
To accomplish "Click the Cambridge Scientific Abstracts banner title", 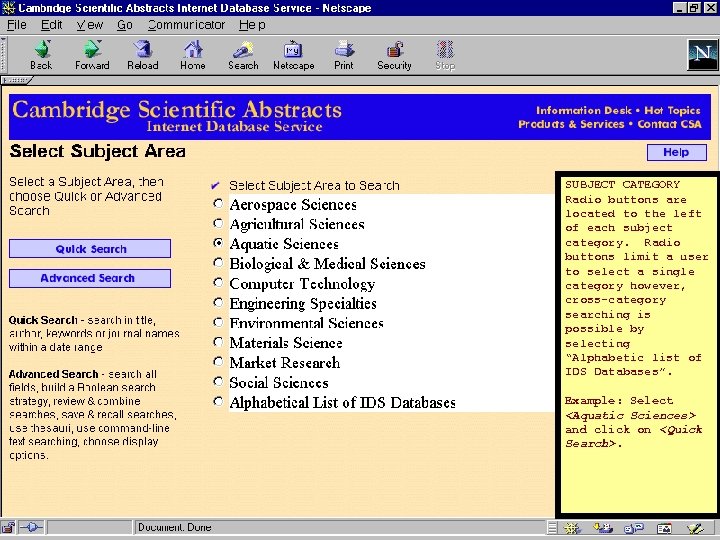I will pyautogui.click(x=177, y=110).
